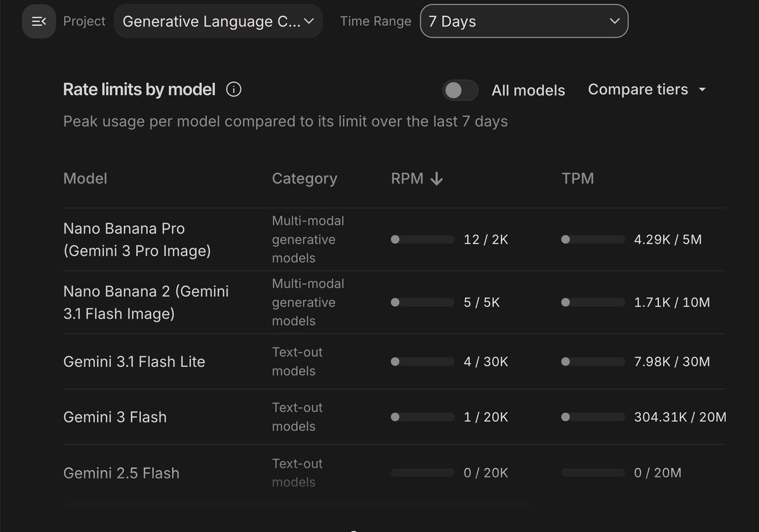The width and height of the screenshot is (759, 532).
Task: Click Gemini 3.1 Flash Lite RPM usage bar
Action: [423, 362]
